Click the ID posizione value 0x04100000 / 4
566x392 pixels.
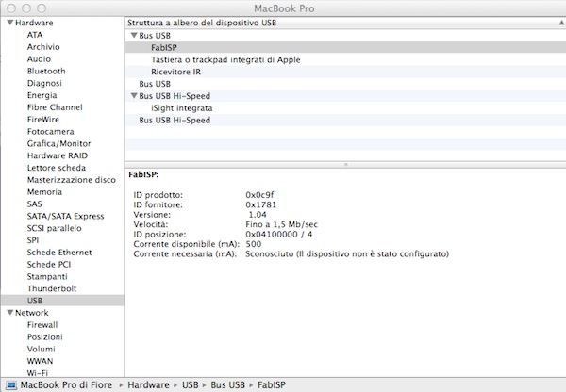click(x=278, y=234)
